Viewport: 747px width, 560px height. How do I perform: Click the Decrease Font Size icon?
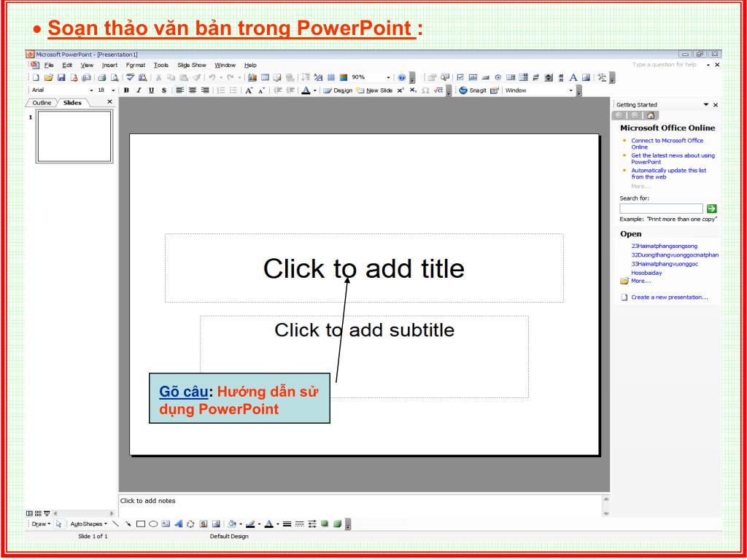[x=261, y=90]
